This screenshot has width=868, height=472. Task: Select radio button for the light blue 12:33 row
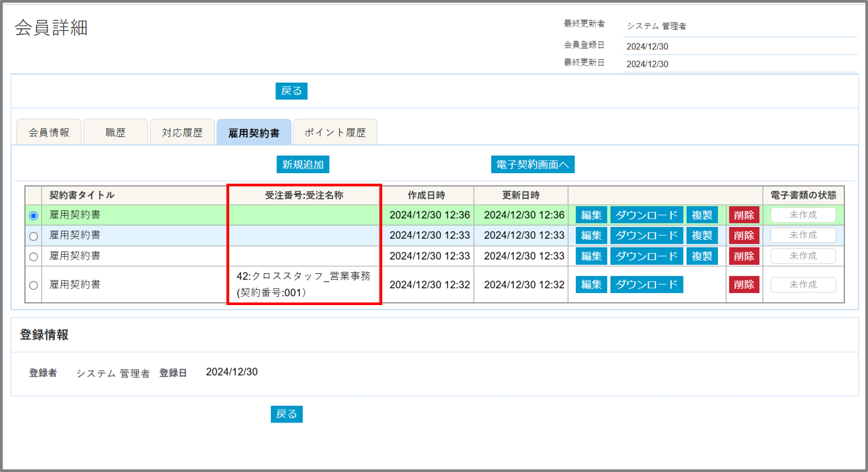tap(33, 236)
